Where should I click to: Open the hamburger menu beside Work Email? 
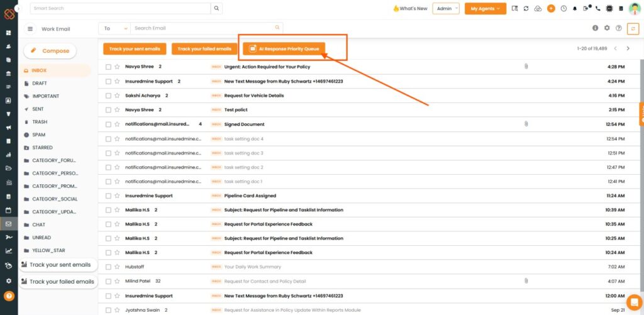coord(30,29)
